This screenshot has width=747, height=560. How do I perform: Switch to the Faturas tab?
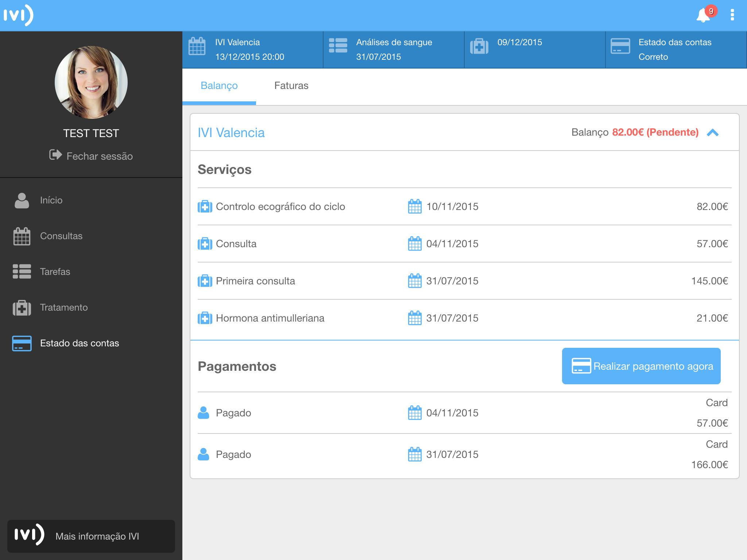(x=291, y=86)
